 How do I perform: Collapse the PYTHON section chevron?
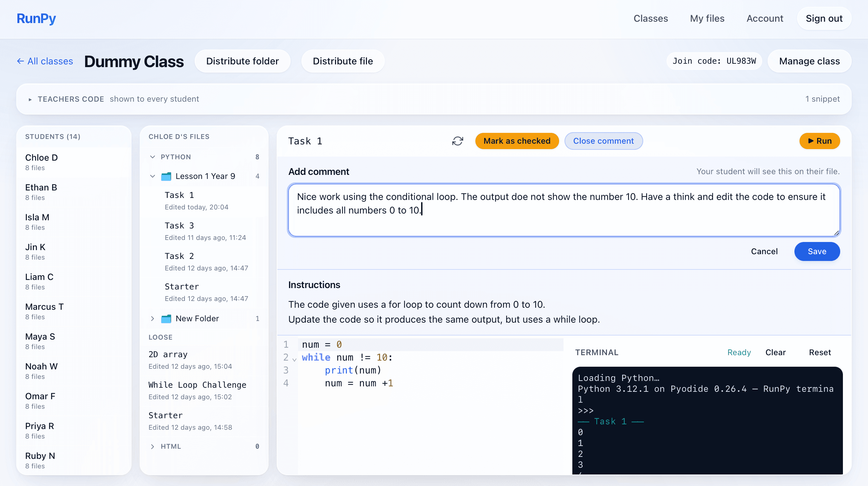click(153, 157)
